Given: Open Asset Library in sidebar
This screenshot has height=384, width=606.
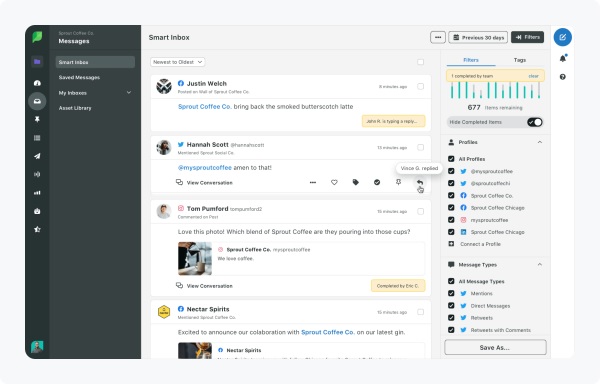Looking at the screenshot, I should [x=75, y=108].
